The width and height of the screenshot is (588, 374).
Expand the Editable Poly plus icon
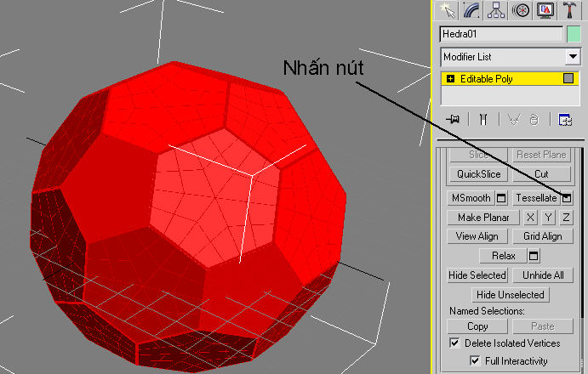450,79
